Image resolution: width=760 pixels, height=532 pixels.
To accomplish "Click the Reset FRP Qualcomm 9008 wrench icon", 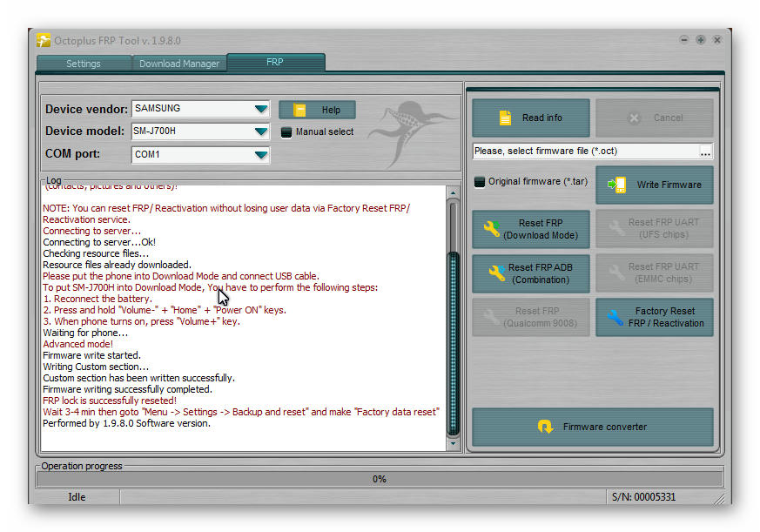I will 492,317.
